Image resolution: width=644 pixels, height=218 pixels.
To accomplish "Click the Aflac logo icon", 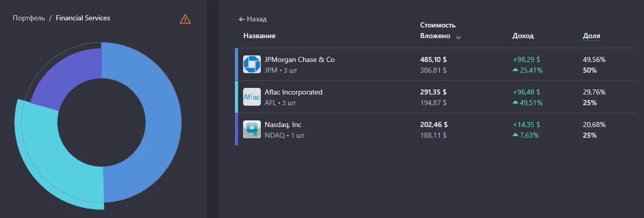I will 252,97.
